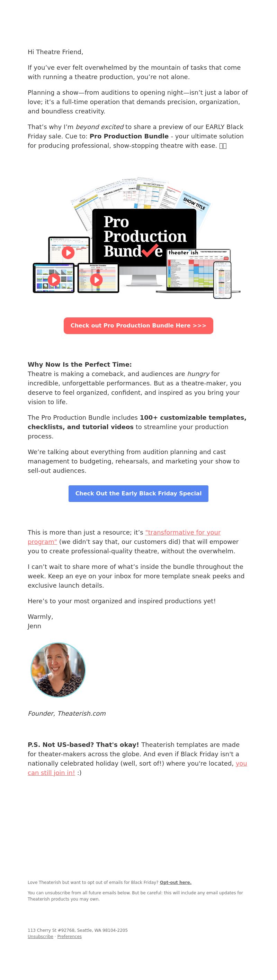Click play icon on the Production Checklist tablet

coord(96,280)
